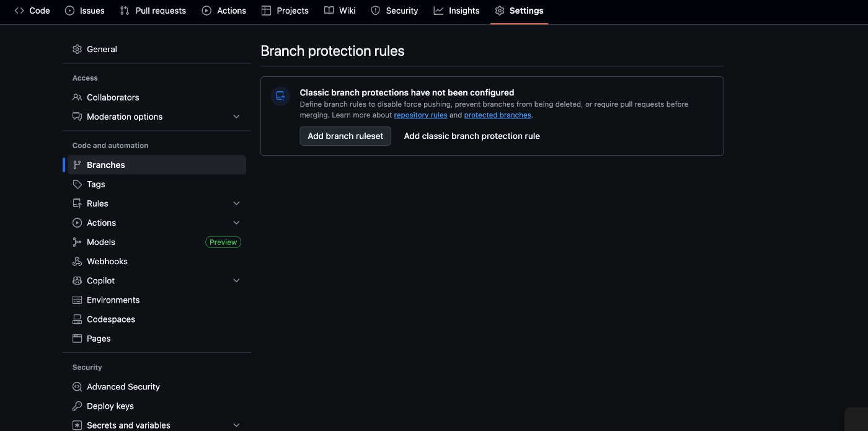The height and width of the screenshot is (431, 868).
Task: Select the Models icon
Action: (76, 242)
